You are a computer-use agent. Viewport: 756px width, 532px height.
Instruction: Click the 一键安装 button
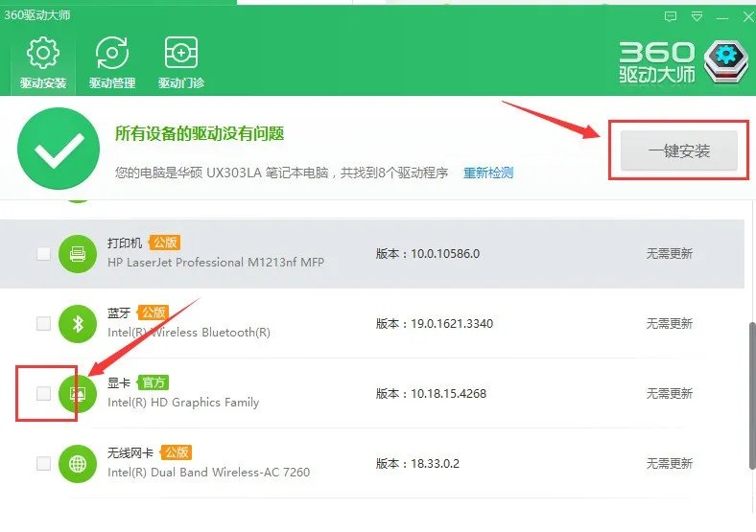(x=679, y=150)
